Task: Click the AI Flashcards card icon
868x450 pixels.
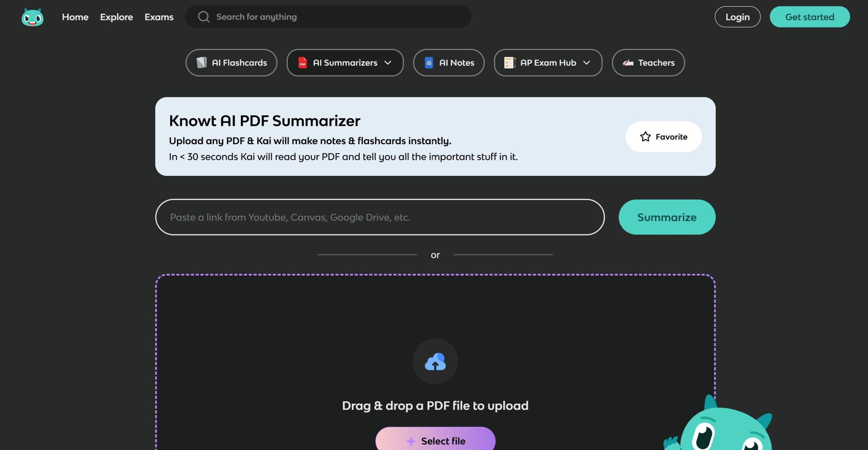Action: 202,62
